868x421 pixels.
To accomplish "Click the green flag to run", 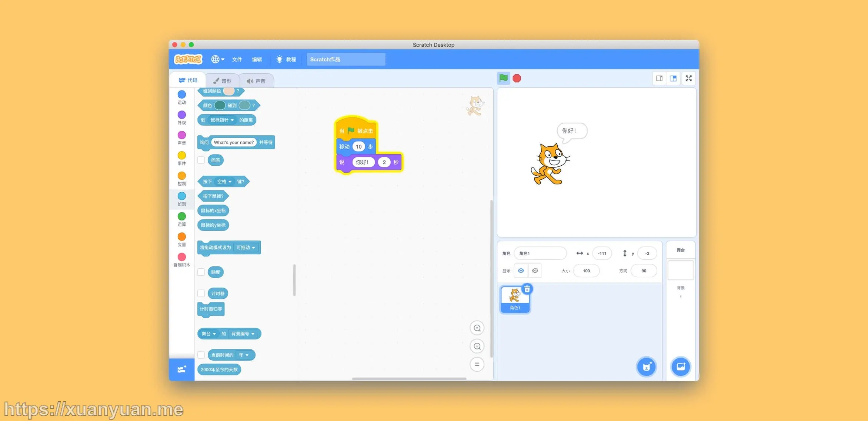I will coord(503,78).
